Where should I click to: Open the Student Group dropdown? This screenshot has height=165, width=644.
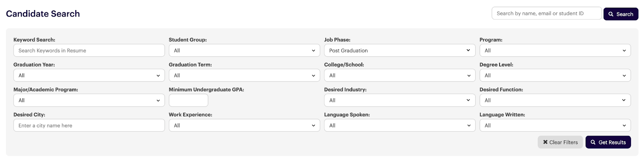pyautogui.click(x=244, y=50)
